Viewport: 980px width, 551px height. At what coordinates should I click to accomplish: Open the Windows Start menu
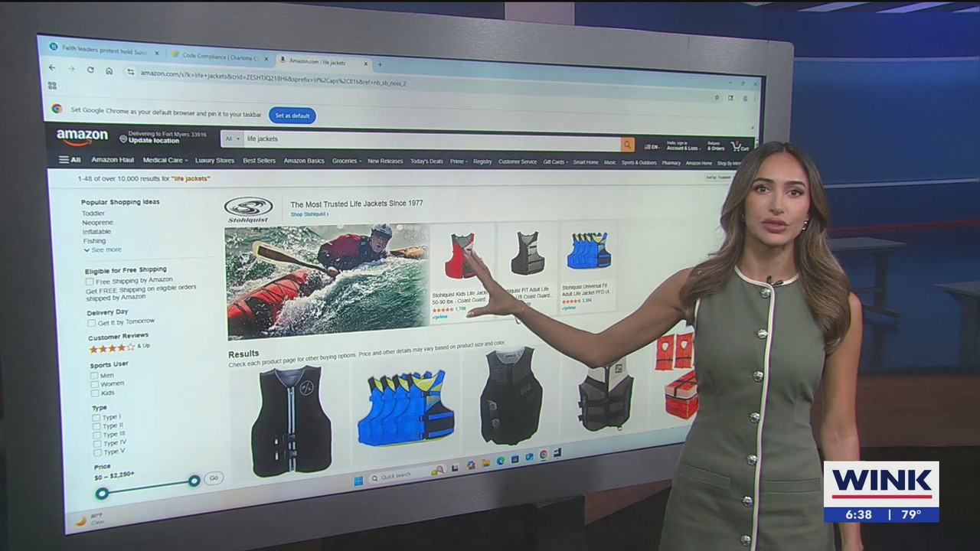[358, 481]
